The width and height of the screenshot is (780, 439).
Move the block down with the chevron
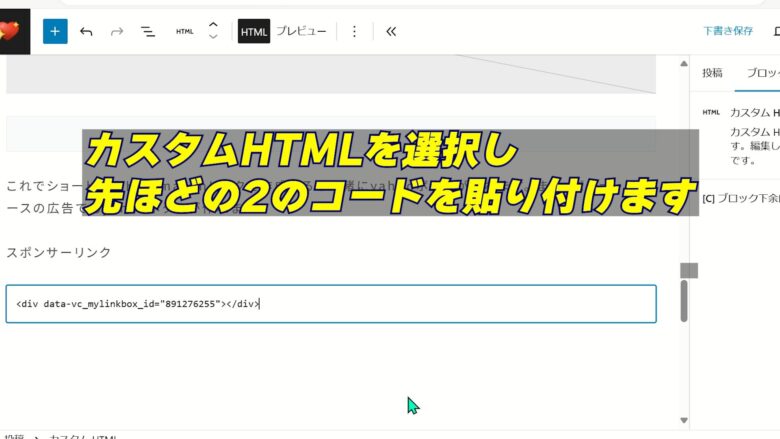tap(213, 38)
